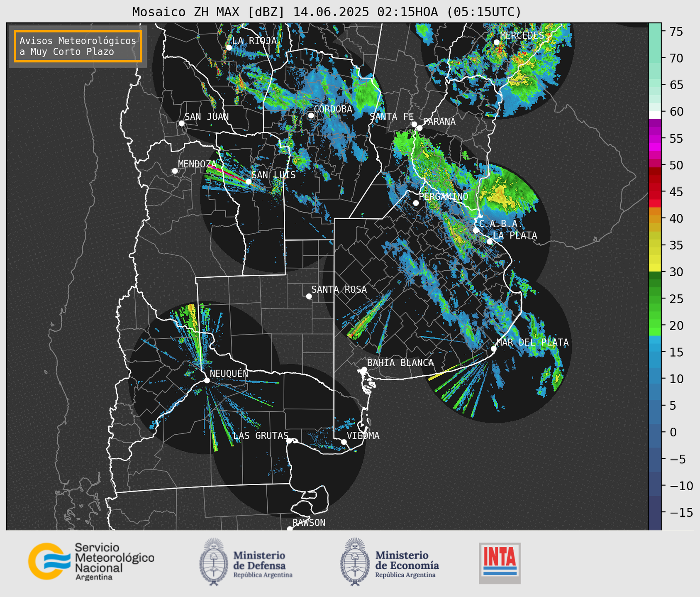This screenshot has width=700, height=597.
Task: Click the mosaic title with date 14.06.2025
Action: point(327,12)
